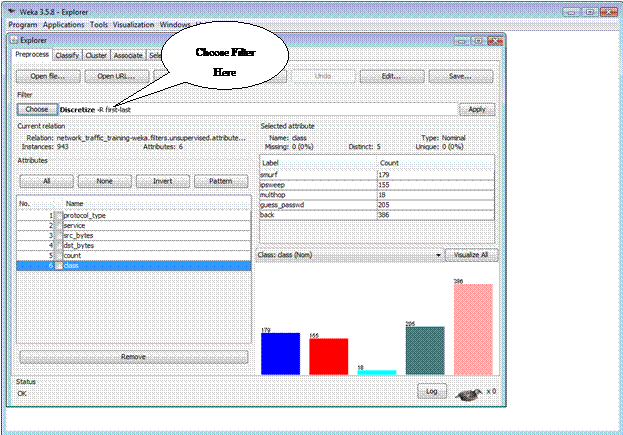623x435 pixels.
Task: Switch to the Associate tab
Action: point(128,56)
